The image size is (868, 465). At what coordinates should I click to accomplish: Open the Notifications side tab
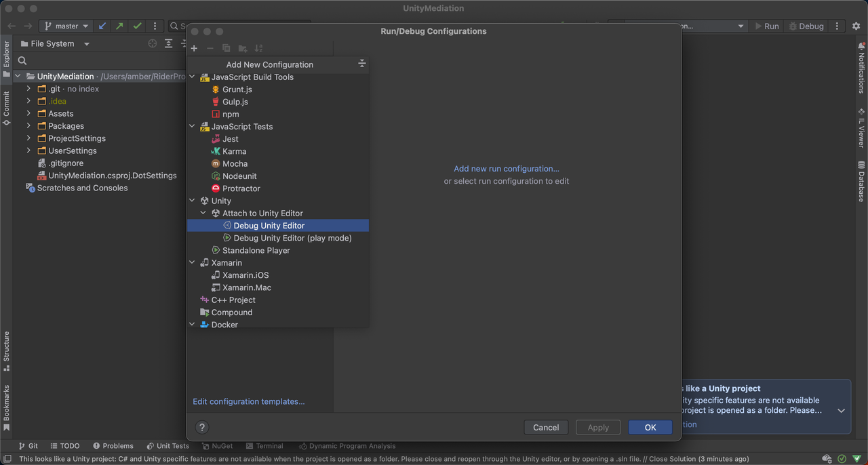[x=861, y=68]
